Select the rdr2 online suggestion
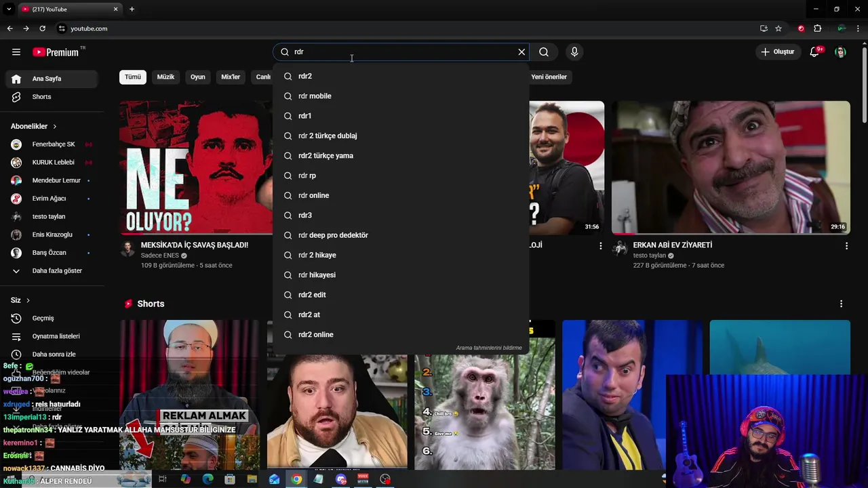Image resolution: width=868 pixels, height=488 pixels. [x=401, y=335]
